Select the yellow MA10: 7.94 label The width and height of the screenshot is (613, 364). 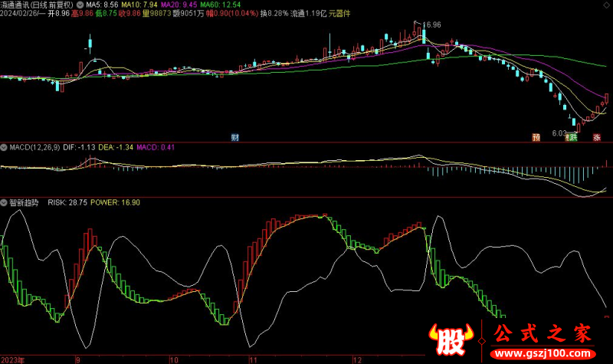[x=139, y=5]
